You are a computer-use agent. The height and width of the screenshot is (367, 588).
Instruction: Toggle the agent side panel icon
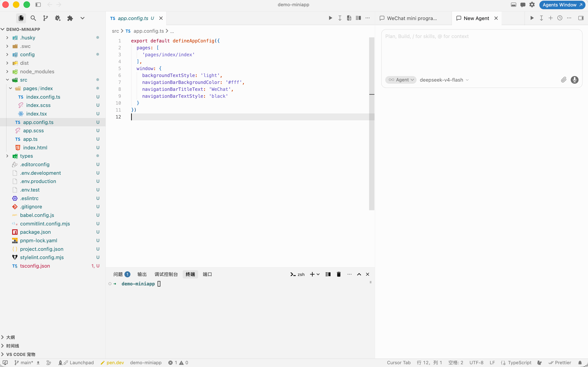click(x=581, y=18)
